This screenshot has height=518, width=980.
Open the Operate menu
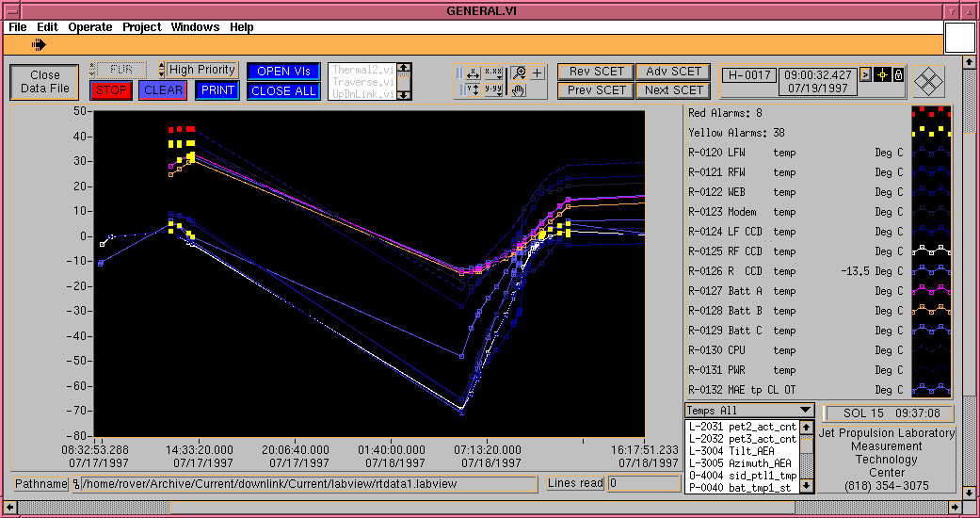89,27
